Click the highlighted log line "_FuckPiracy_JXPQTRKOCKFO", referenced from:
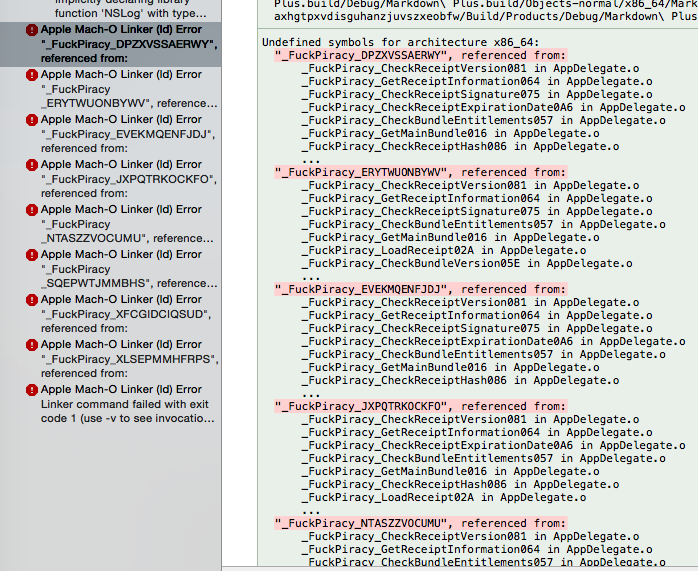This screenshot has width=698, height=571. 420,406
